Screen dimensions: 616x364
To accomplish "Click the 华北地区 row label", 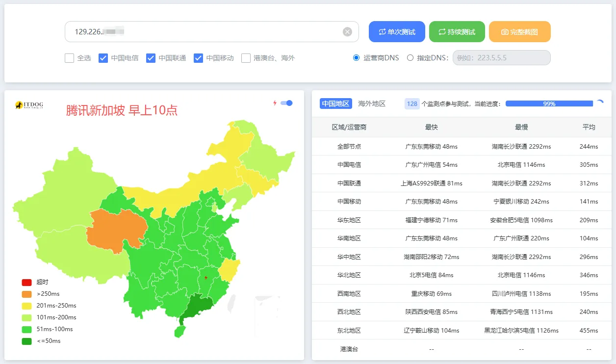I will click(x=349, y=275).
